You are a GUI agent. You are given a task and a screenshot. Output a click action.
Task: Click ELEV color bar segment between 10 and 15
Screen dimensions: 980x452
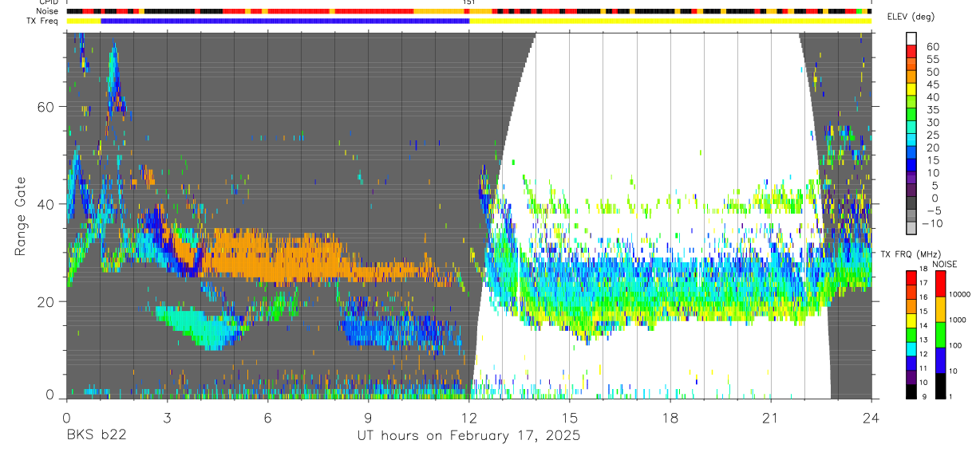912,167
